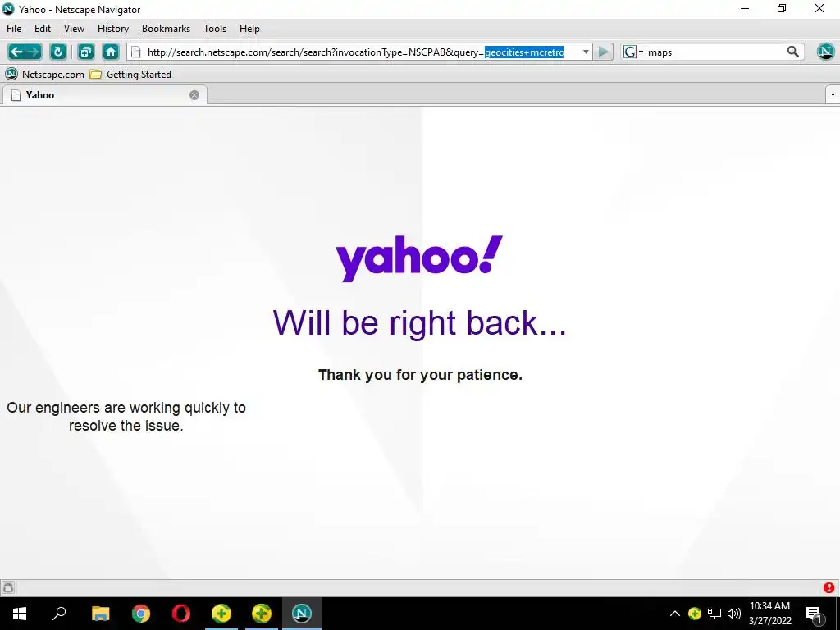840x630 pixels.
Task: Open the notification center icon
Action: 814,614
